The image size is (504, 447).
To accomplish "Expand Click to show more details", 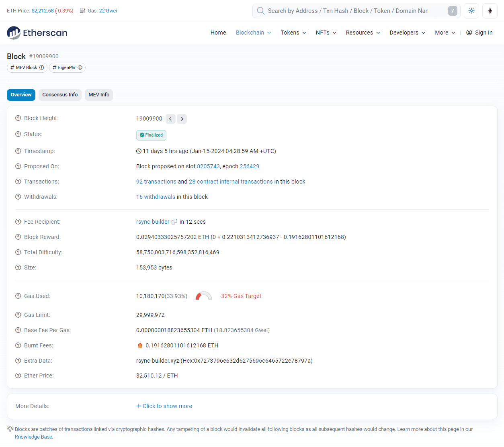I will [x=164, y=406].
